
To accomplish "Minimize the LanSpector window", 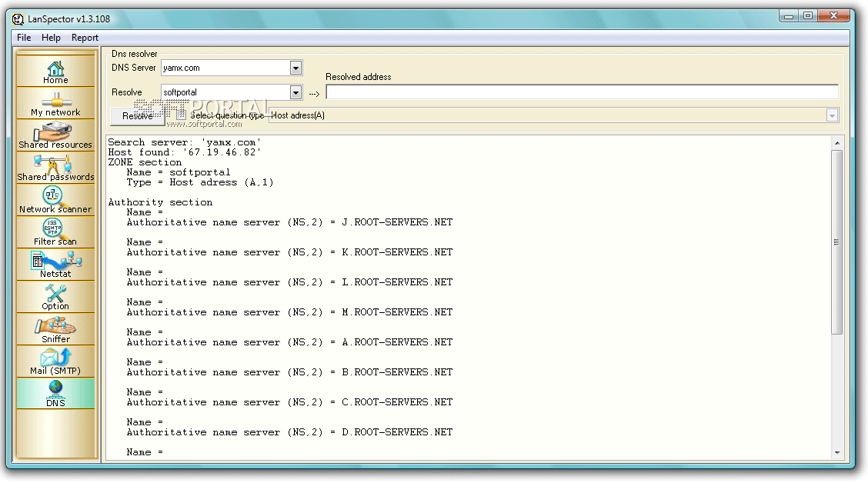I will [x=789, y=16].
